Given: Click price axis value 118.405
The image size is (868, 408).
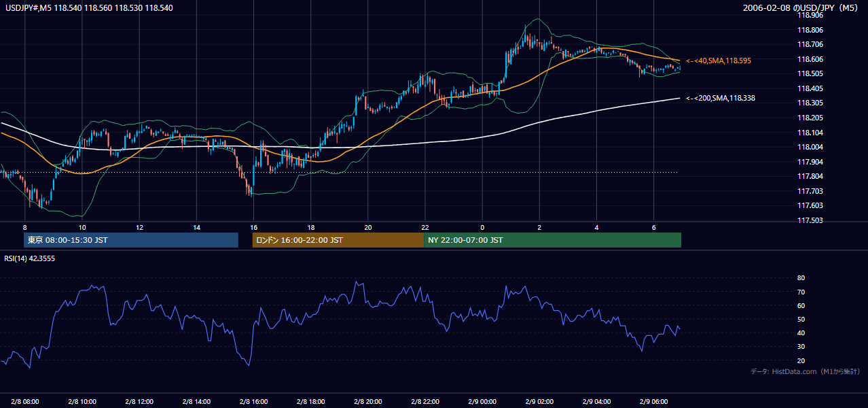Looking at the screenshot, I should click(810, 88).
